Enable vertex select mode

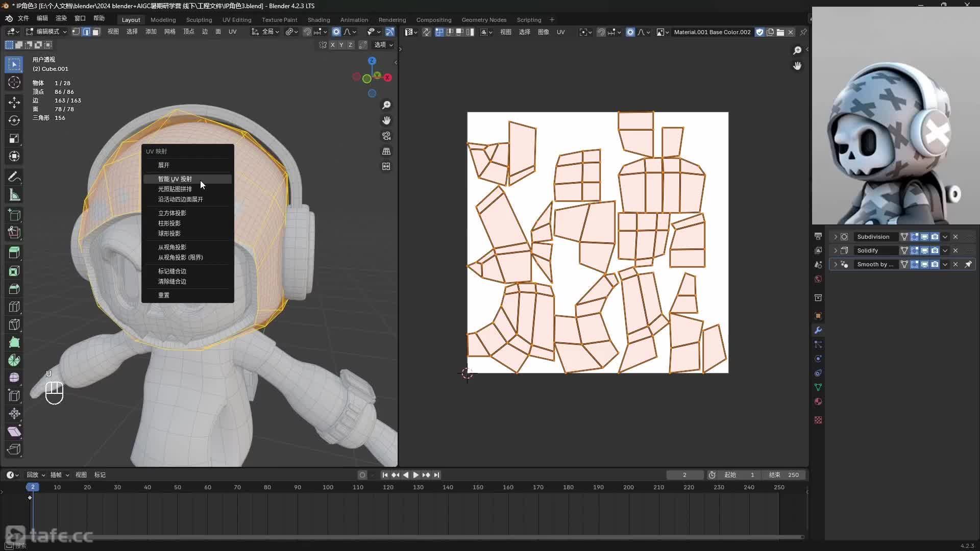(76, 32)
